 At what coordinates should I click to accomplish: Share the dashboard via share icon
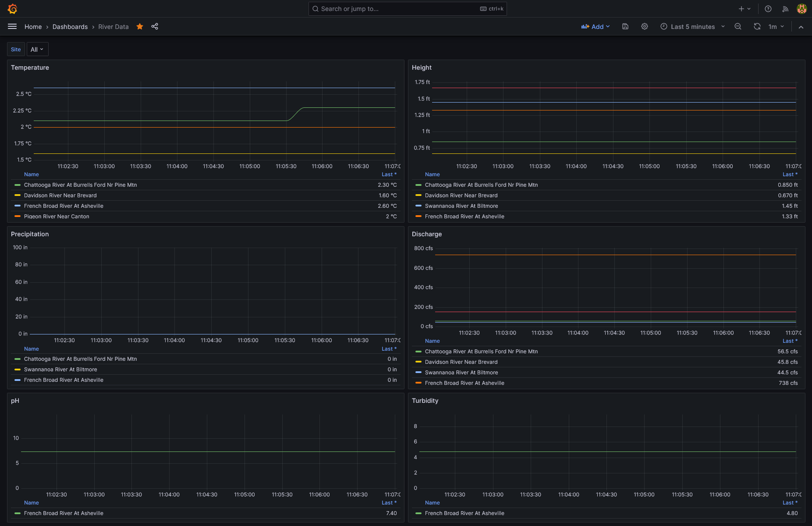tap(155, 27)
